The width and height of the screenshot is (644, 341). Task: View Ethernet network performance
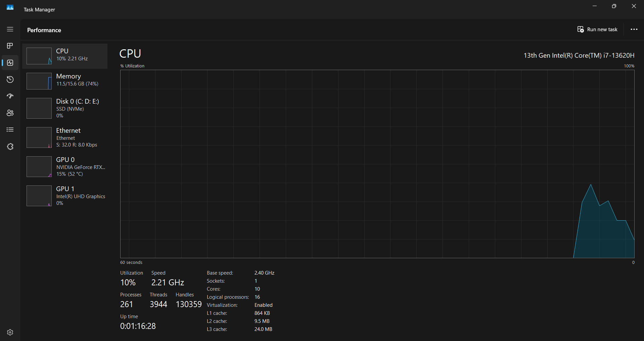coord(65,137)
